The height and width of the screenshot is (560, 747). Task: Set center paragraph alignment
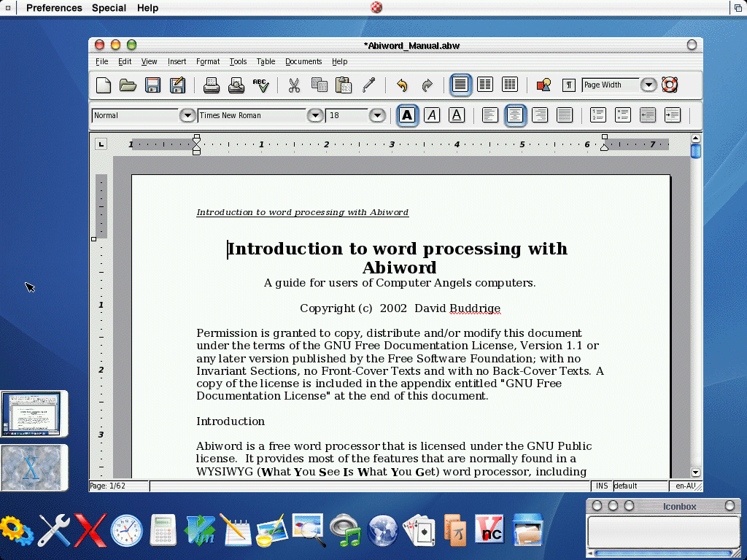pos(515,115)
